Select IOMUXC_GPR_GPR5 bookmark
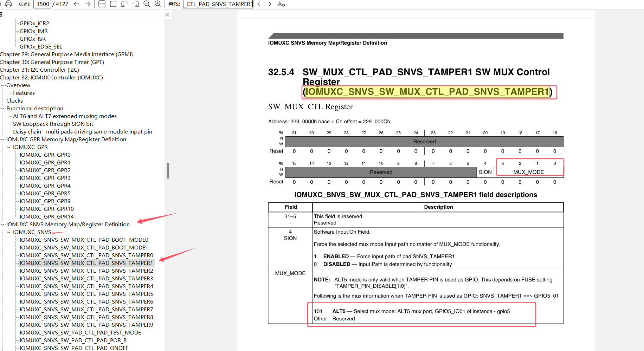The height and width of the screenshot is (351, 644). coord(45,194)
